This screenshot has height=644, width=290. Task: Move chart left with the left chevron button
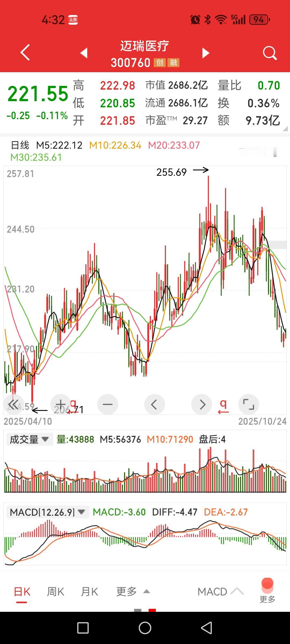click(155, 404)
